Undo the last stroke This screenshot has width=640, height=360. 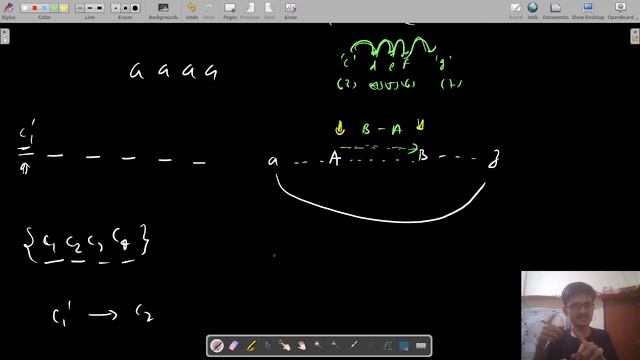[191, 10]
